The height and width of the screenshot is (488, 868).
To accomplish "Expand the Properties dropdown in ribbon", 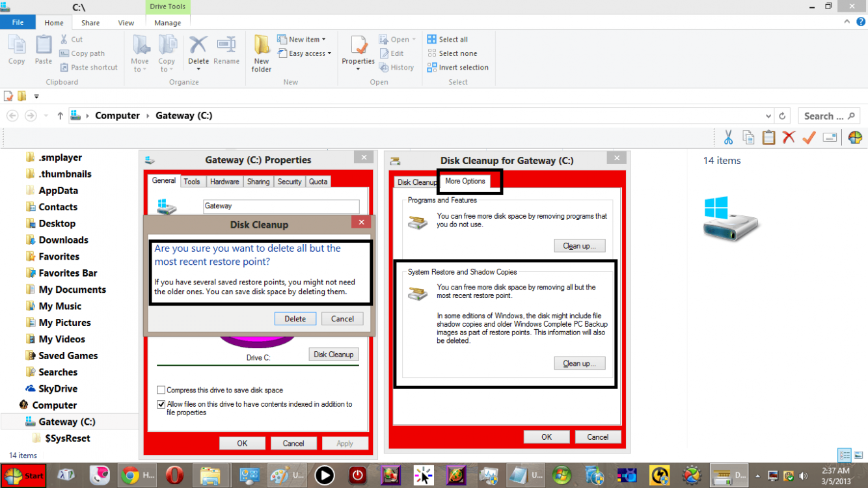I will (359, 69).
